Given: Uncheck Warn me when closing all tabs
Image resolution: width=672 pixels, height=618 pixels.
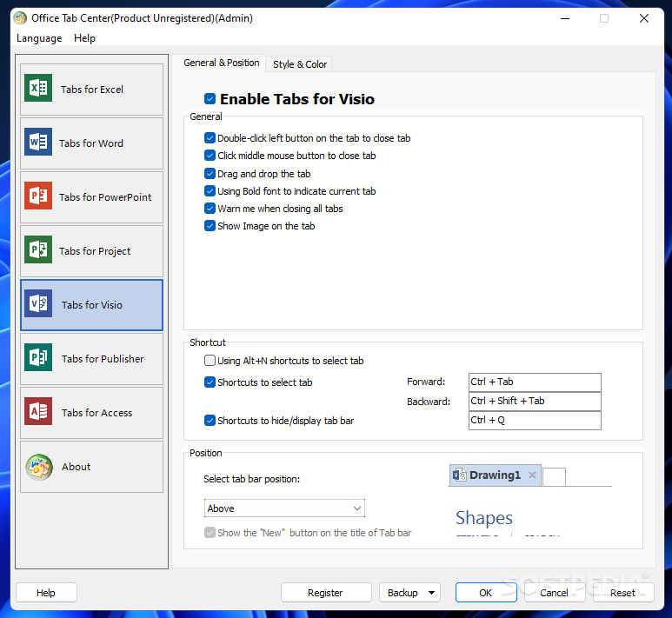Looking at the screenshot, I should click(x=210, y=209).
